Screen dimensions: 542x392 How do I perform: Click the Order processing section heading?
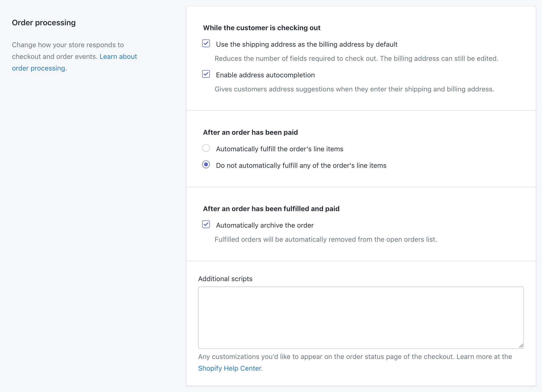tap(44, 23)
